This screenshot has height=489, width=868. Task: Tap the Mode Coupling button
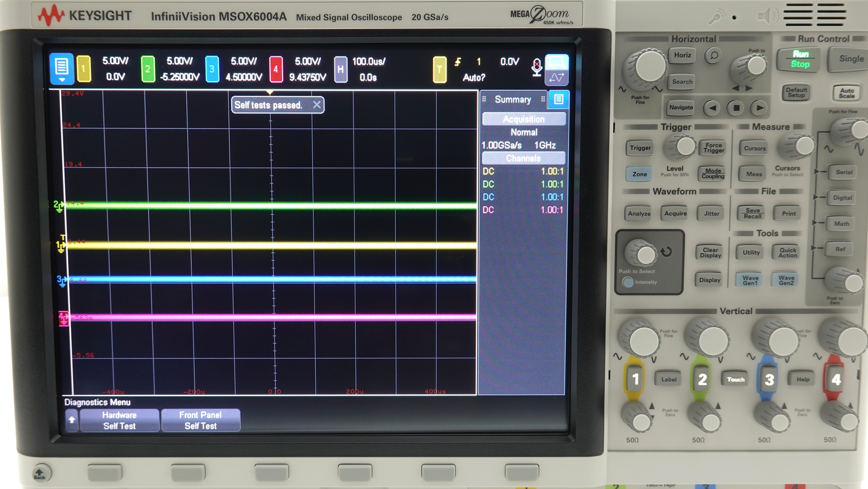tap(713, 173)
